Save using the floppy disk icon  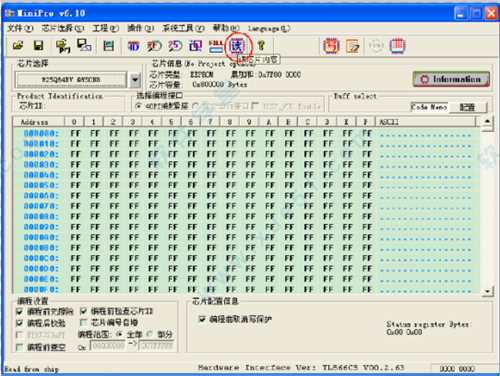point(38,45)
